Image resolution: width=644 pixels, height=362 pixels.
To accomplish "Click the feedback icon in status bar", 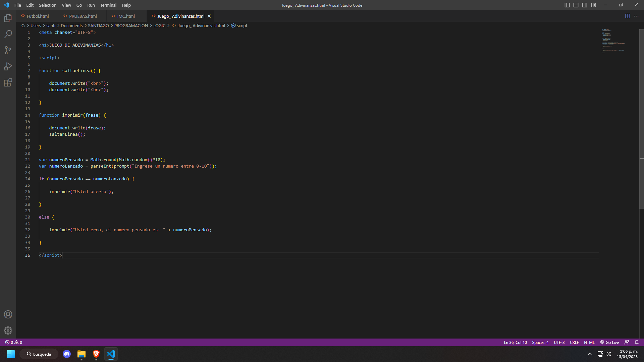I will point(627,342).
